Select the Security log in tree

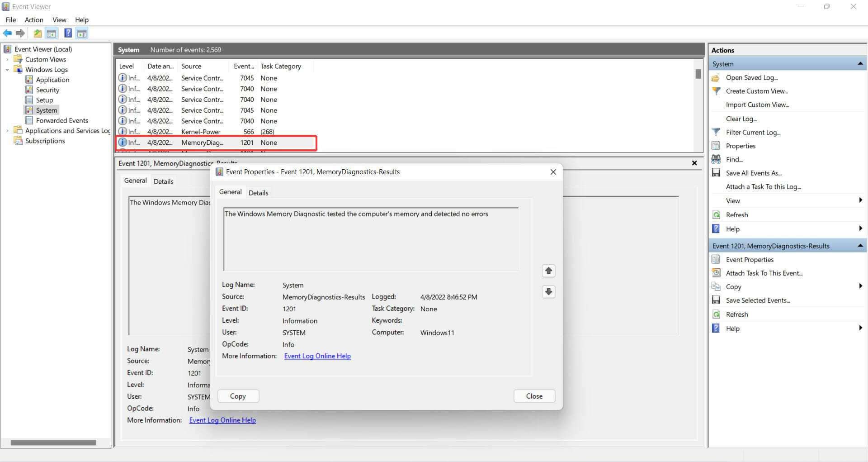(47, 90)
